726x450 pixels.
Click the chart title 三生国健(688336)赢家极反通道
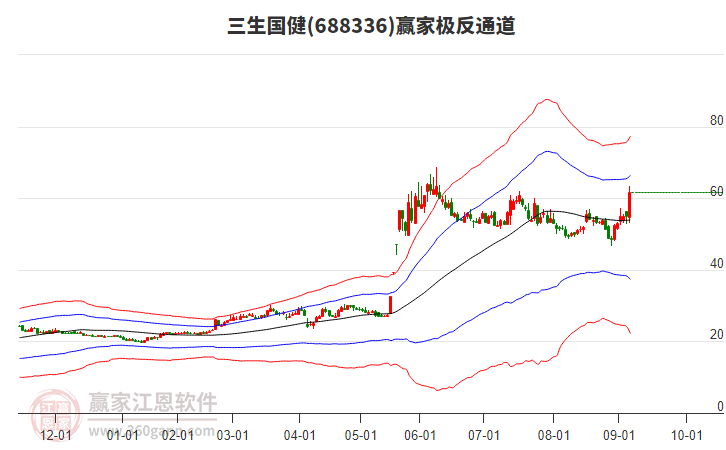tap(371, 25)
